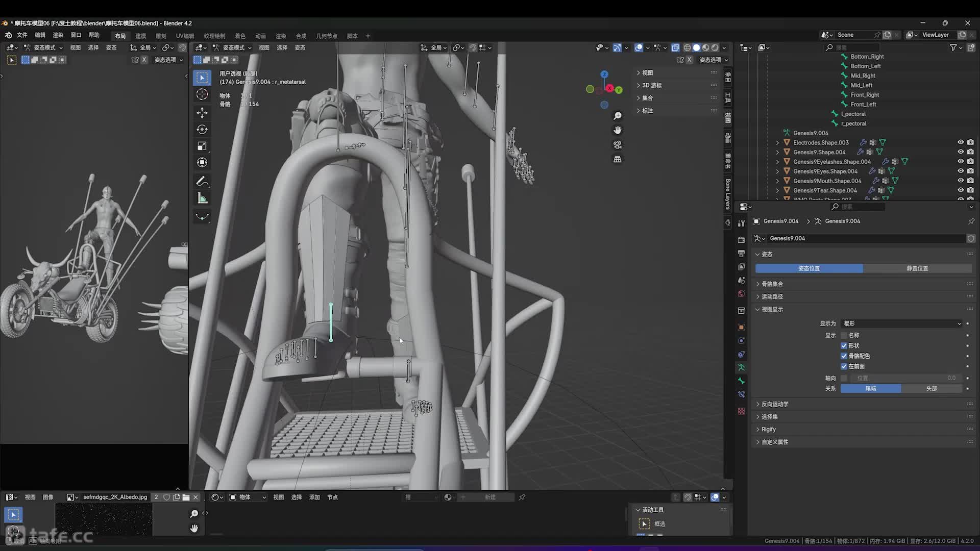Click the filter funnel icon in outliner
Image resolution: width=980 pixels, height=551 pixels.
coord(953,47)
